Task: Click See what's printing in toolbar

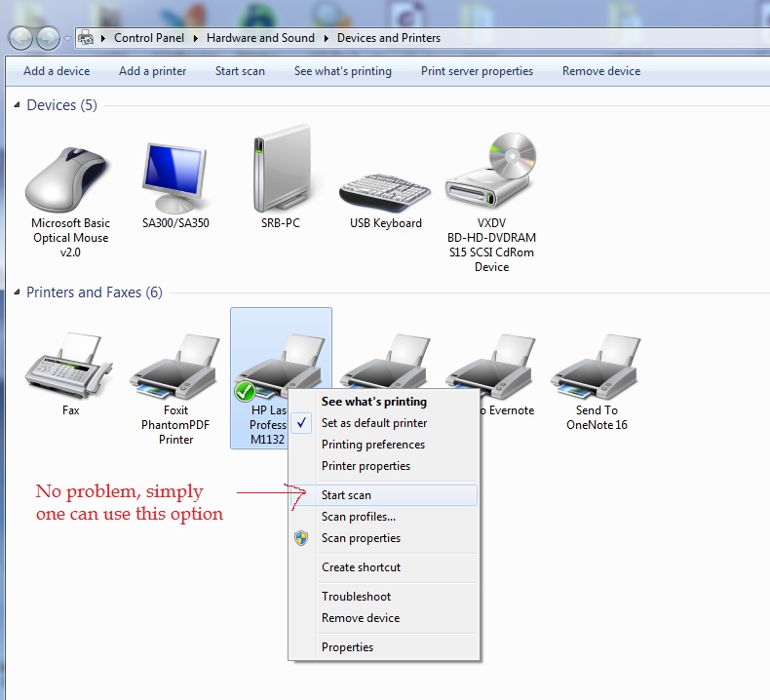Action: point(343,71)
